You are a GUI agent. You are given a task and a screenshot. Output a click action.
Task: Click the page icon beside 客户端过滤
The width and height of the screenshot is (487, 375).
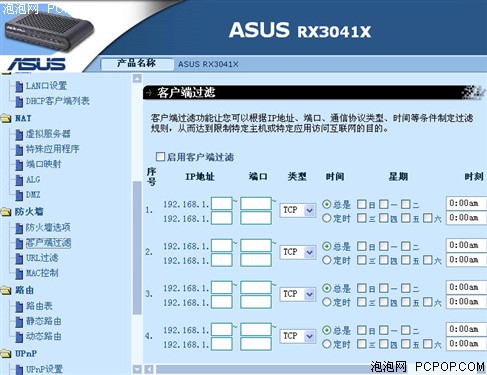tap(19, 243)
